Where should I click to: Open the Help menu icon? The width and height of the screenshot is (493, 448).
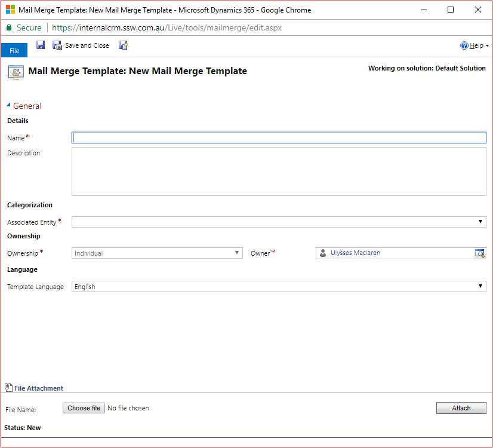464,46
